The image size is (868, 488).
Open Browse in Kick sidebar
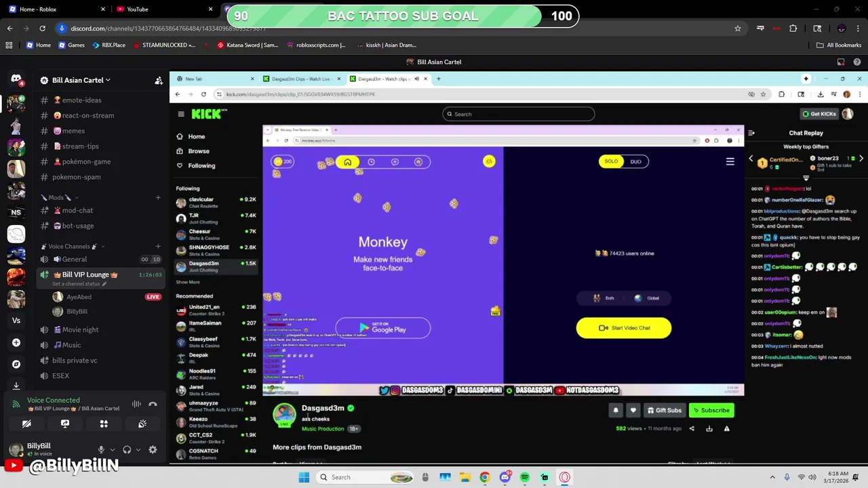[199, 151]
